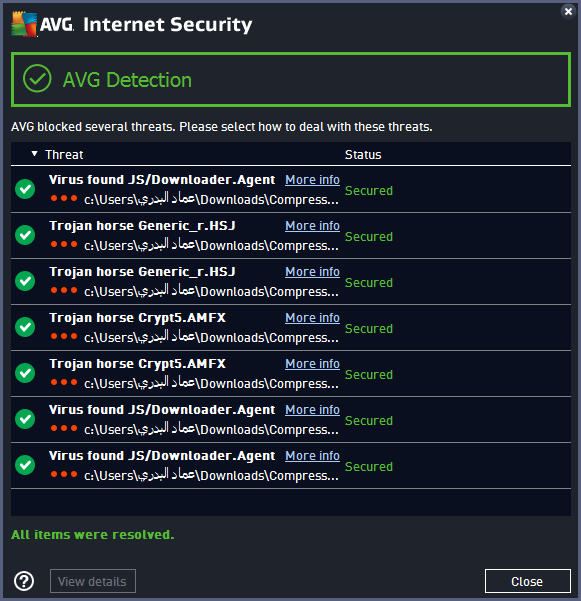Close the dialog with the X button
This screenshot has width=581, height=601.
(x=568, y=11)
